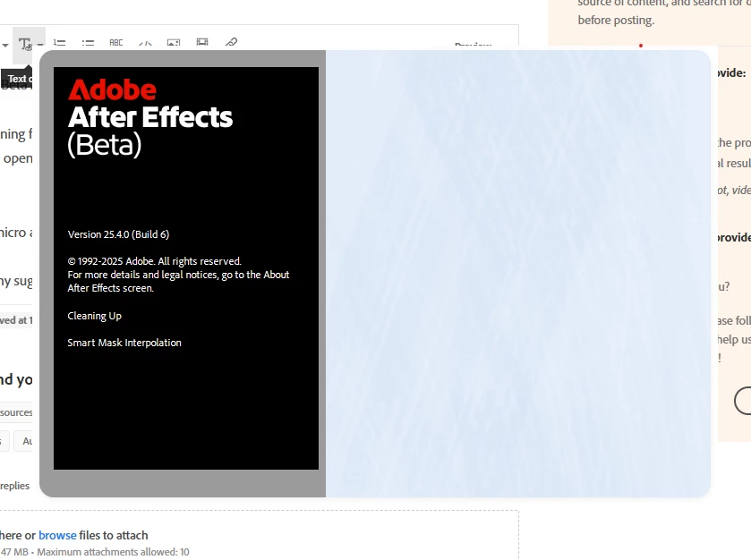Screen dimensions: 751x560
Task: Click the Version 25.4.0 (Build 6) text
Action: pos(118,234)
